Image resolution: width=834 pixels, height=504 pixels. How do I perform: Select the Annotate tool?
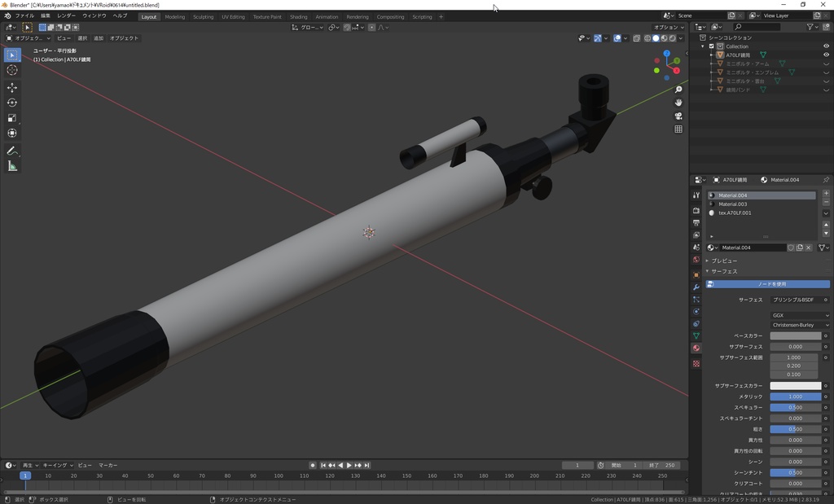click(x=12, y=151)
